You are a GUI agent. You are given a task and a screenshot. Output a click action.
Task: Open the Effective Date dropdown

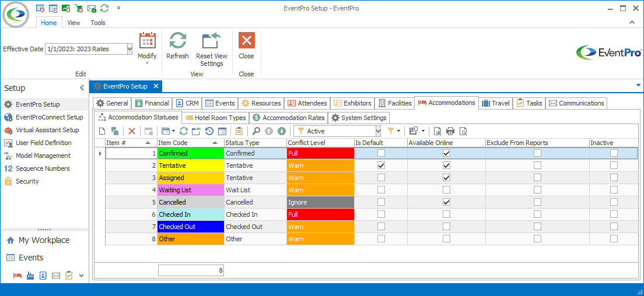pos(129,49)
